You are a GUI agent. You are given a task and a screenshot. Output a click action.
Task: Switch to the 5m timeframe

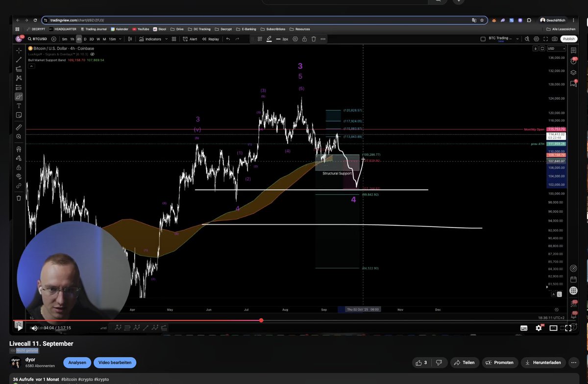pos(65,39)
